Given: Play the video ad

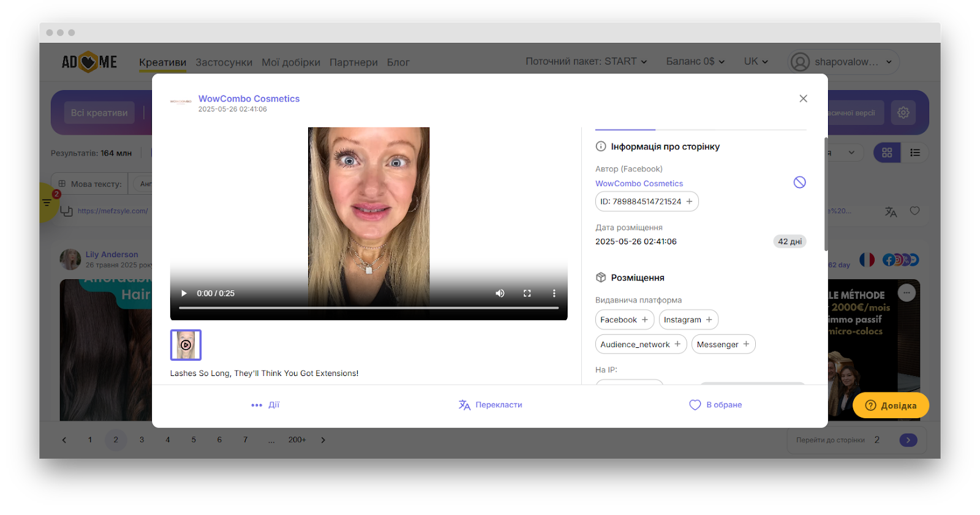Looking at the screenshot, I should coord(184,293).
